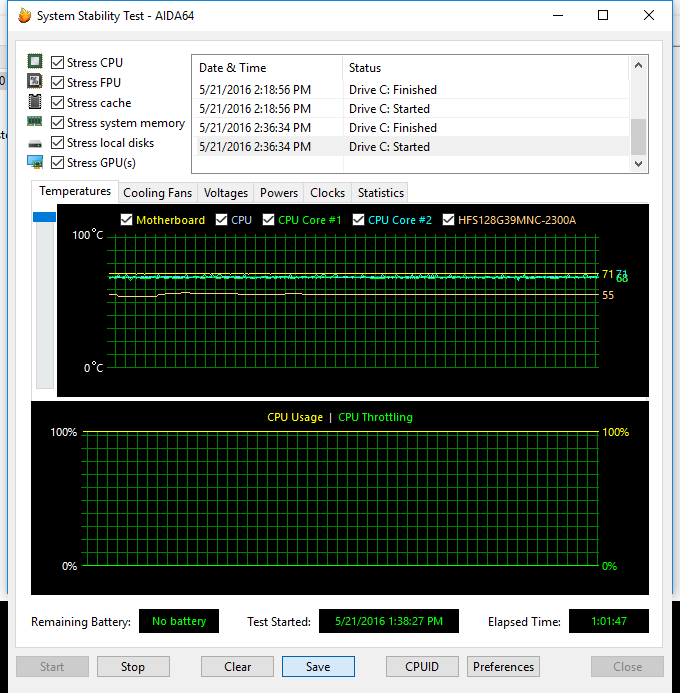Click the log list scroll up arrow
Screen dimensions: 680x693
638,65
